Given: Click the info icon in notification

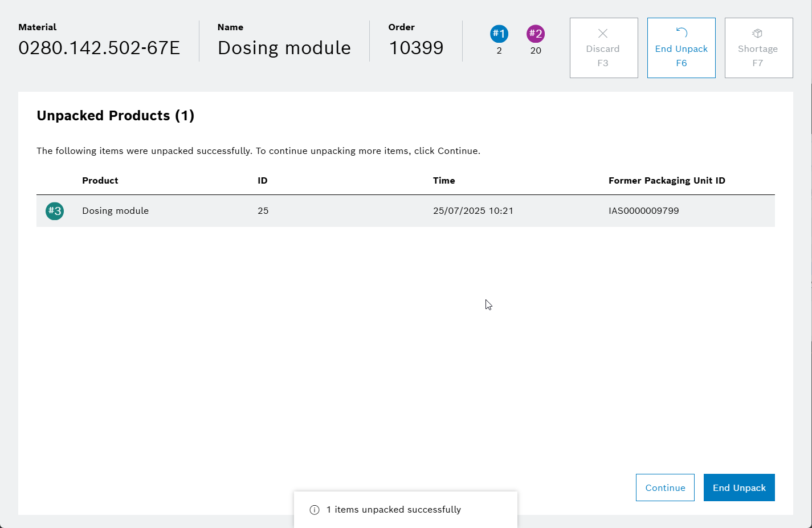Looking at the screenshot, I should (315, 510).
